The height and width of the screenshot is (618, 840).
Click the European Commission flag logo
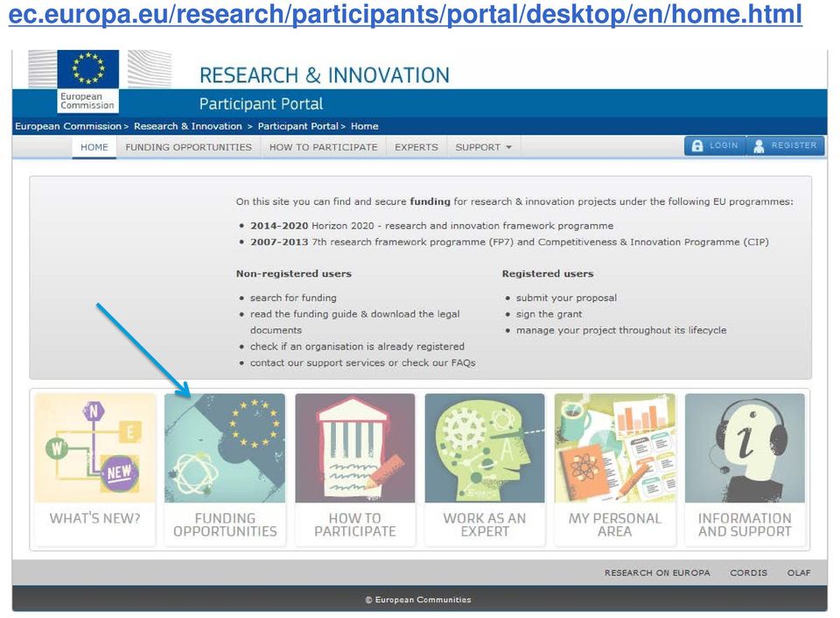(x=87, y=81)
